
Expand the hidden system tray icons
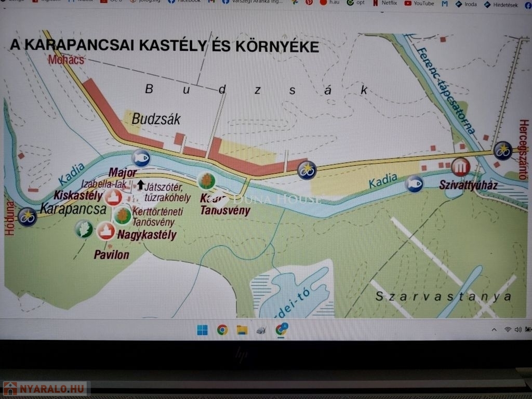[494, 330]
